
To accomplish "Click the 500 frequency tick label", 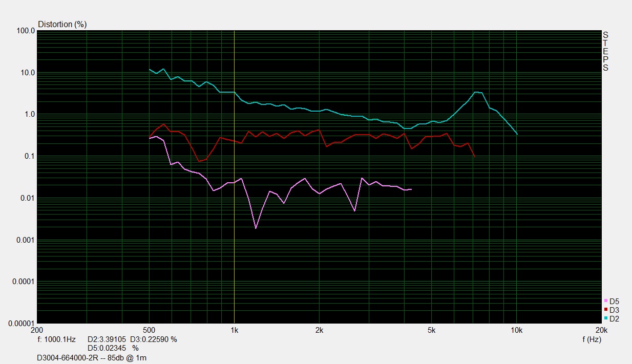I will coord(149,330).
